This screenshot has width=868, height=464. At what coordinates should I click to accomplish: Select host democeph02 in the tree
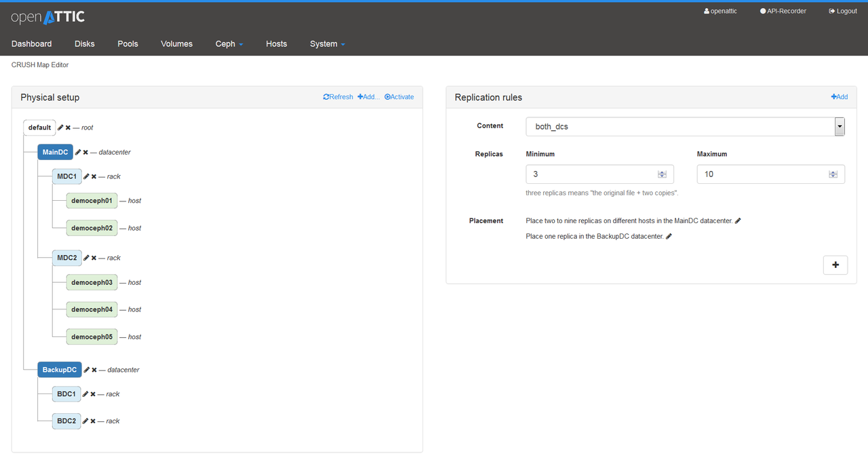pos(92,228)
